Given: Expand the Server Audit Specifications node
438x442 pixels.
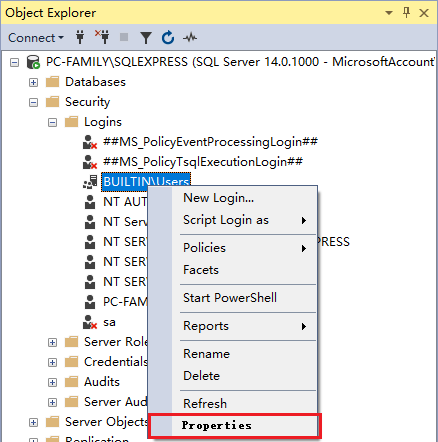Looking at the screenshot, I should click(52, 402).
